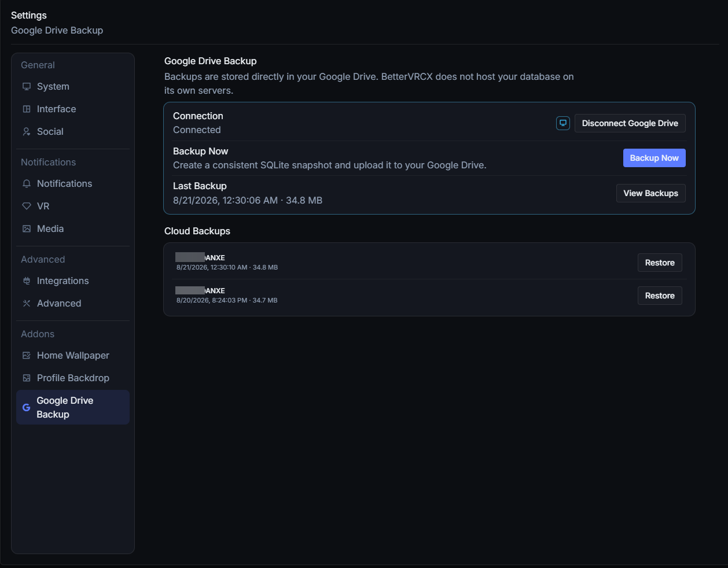This screenshot has width=728, height=568.
Task: Click the Integrations plug icon
Action: (27, 281)
